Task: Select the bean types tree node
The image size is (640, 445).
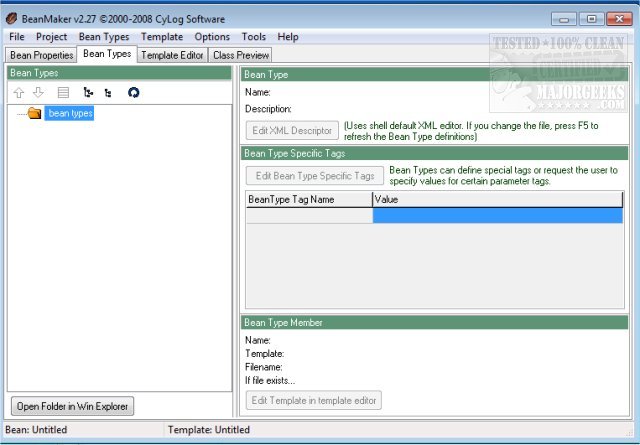Action: coord(70,113)
